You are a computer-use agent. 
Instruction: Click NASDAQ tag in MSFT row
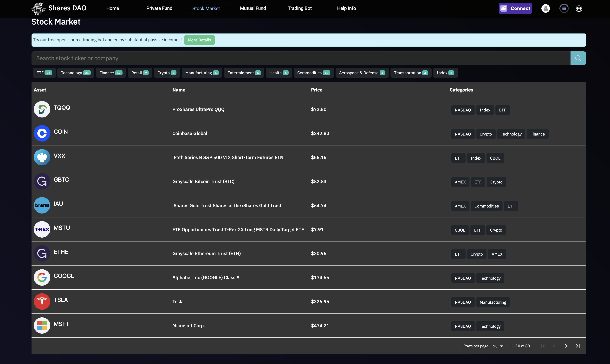click(x=463, y=326)
